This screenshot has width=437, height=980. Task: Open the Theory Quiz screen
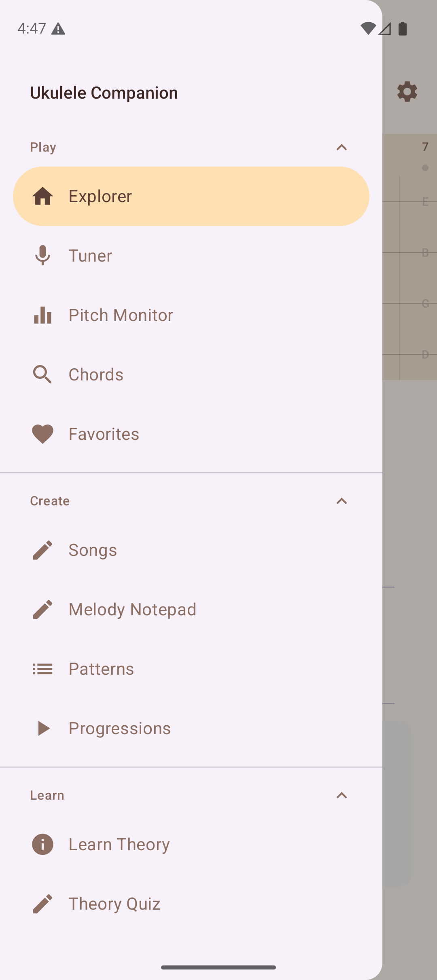[114, 904]
